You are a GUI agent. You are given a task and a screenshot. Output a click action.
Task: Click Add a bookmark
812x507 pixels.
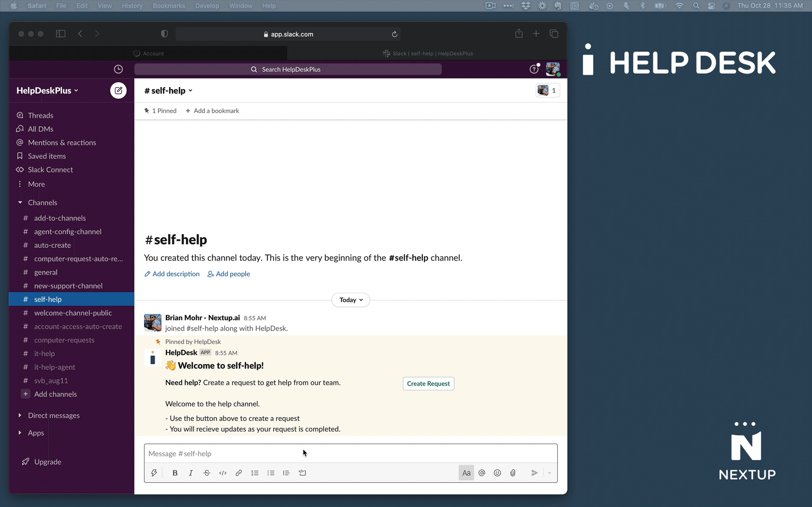(212, 111)
